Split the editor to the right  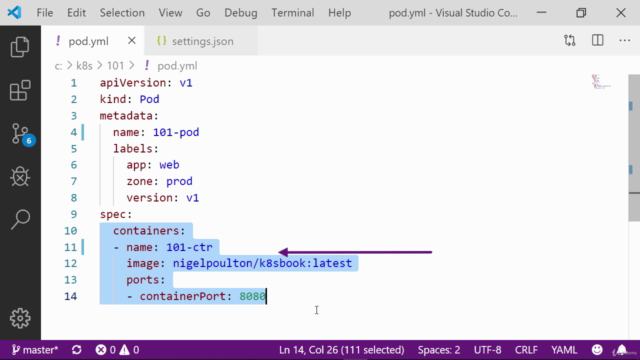(598, 40)
